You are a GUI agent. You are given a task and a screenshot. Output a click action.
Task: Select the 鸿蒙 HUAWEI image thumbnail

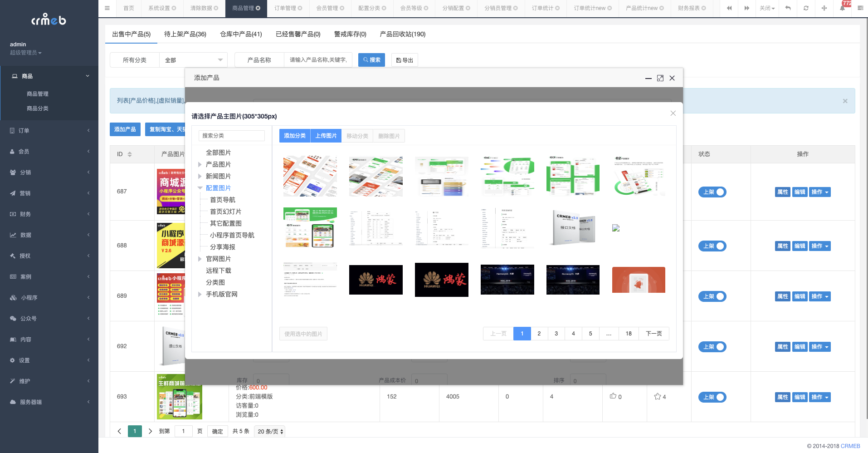[x=375, y=280]
